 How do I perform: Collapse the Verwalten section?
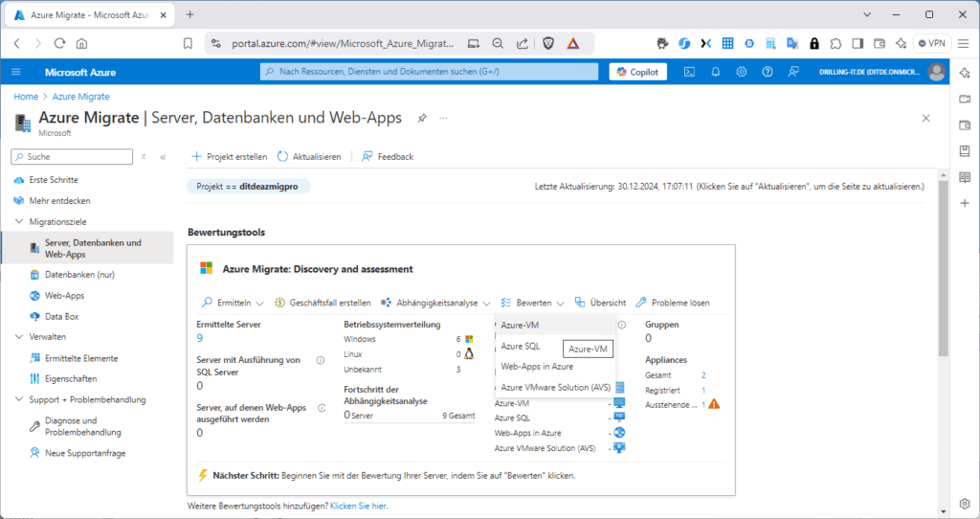coord(19,336)
